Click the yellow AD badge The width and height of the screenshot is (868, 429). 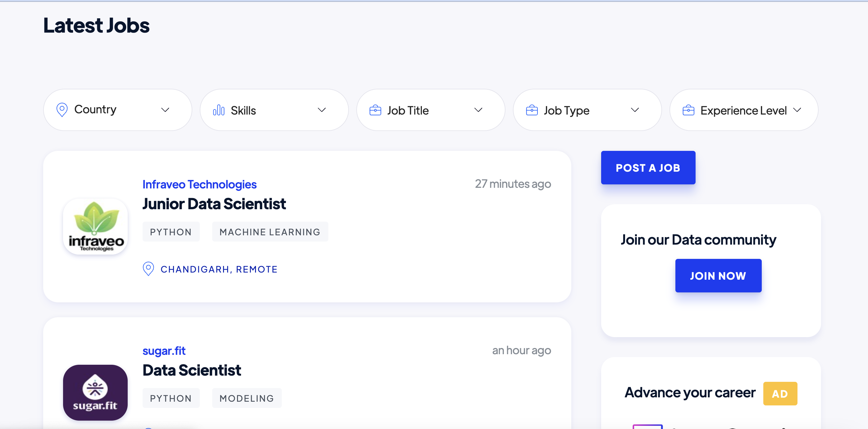[x=780, y=393]
